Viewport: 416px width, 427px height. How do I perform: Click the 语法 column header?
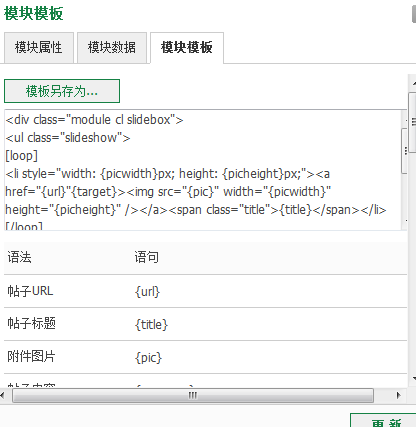point(20,257)
